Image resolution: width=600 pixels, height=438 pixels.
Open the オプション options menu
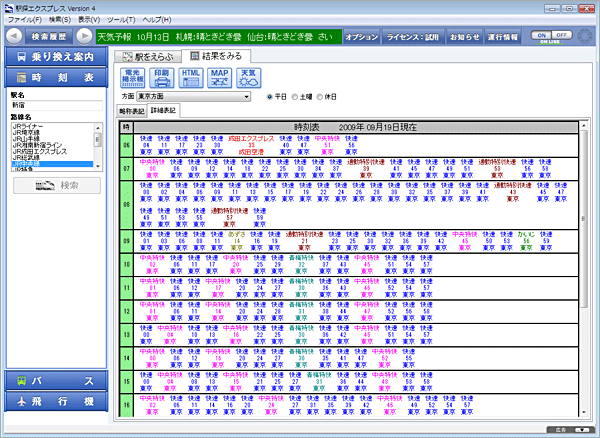tap(362, 36)
